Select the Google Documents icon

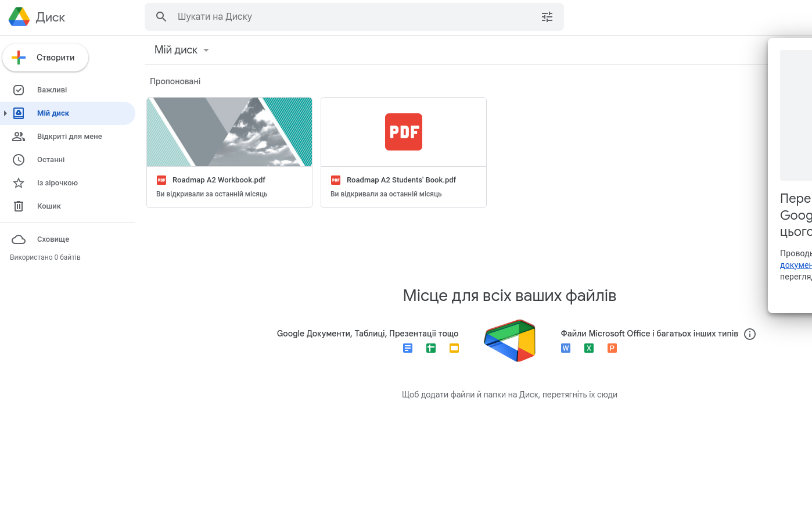407,347
